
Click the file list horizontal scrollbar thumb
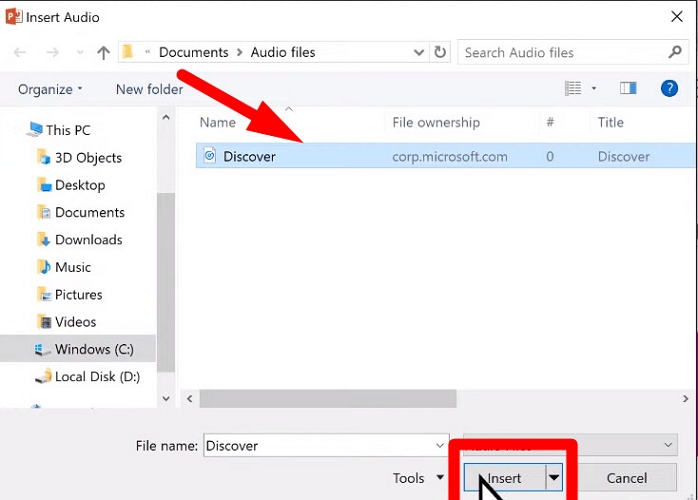click(328, 398)
